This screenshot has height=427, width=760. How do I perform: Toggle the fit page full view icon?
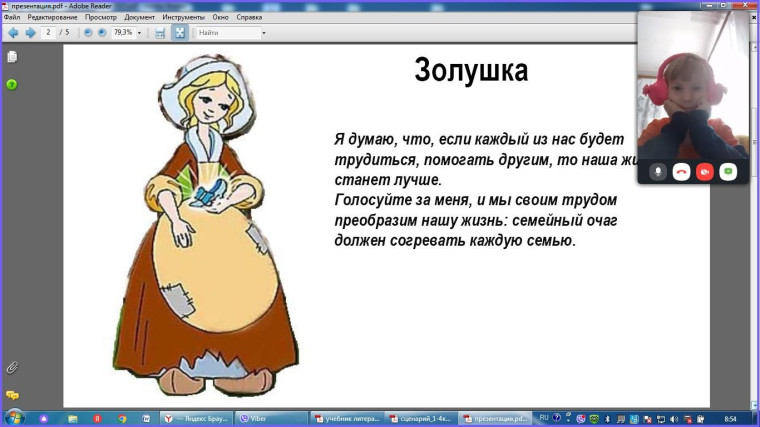tap(180, 33)
